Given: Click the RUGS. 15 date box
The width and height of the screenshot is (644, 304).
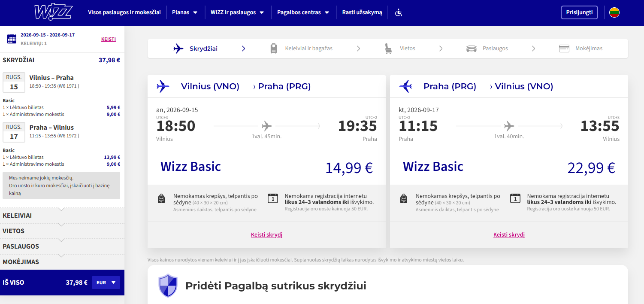Looking at the screenshot, I should tap(14, 82).
